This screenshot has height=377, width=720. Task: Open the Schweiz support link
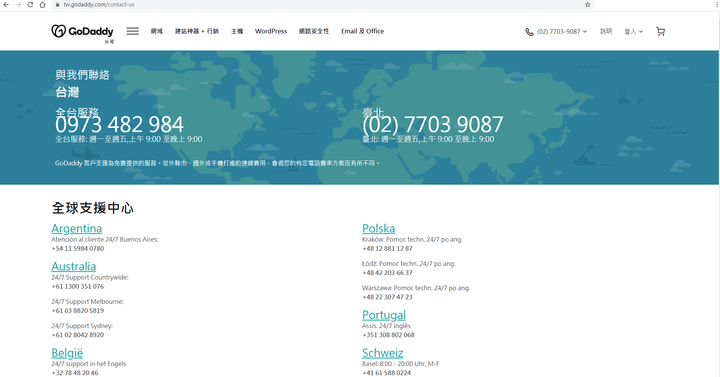point(382,353)
